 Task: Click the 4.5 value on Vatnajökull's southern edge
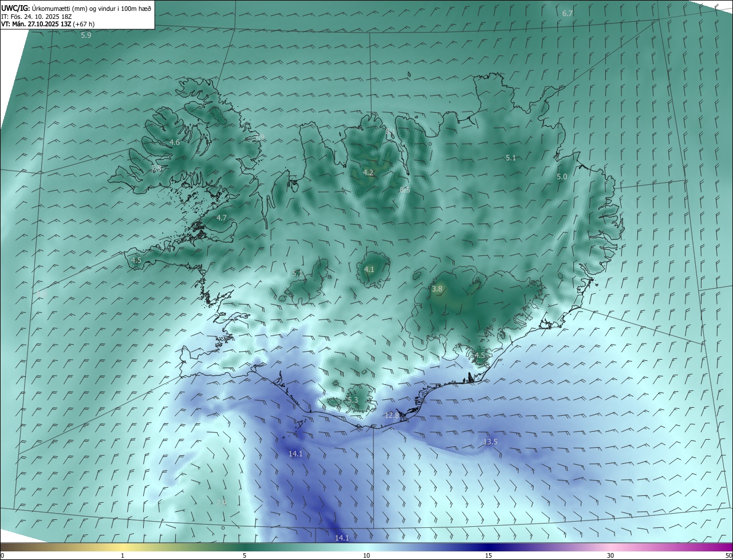click(479, 355)
